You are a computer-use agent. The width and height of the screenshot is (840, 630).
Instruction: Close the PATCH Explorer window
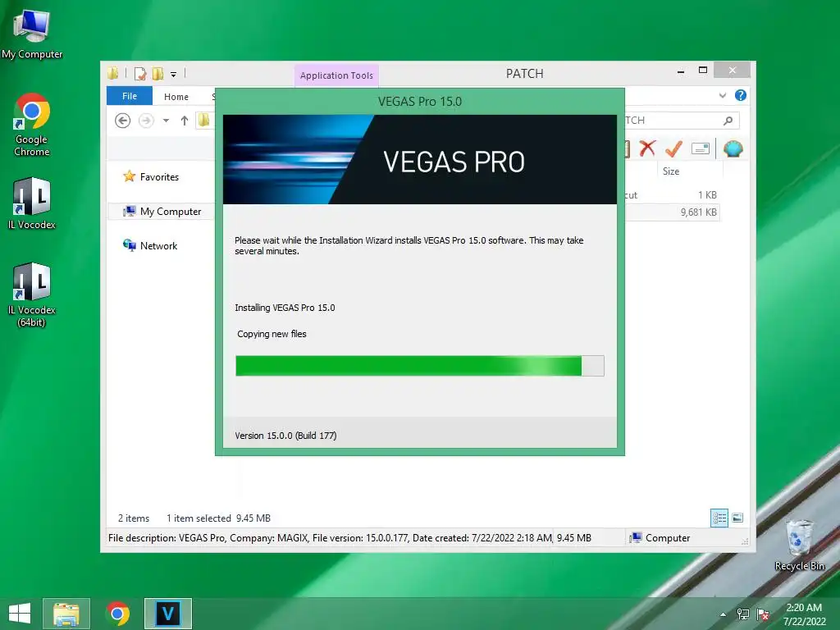click(x=732, y=71)
